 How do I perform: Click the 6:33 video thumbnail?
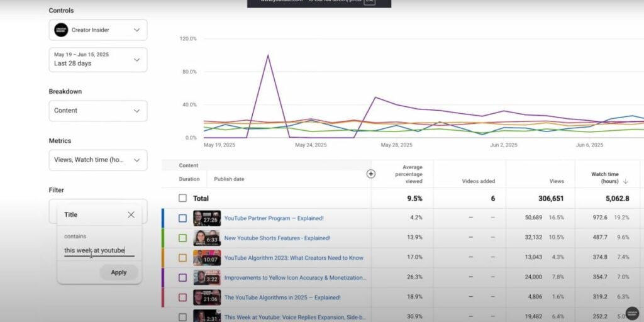tap(207, 238)
